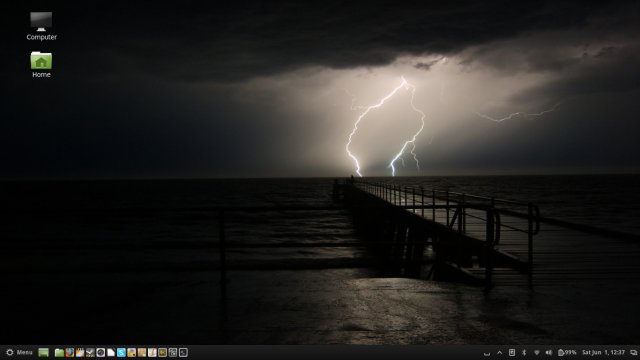Open the Wi-Fi network tray icon
This screenshot has height=360, width=640.
(x=537, y=353)
